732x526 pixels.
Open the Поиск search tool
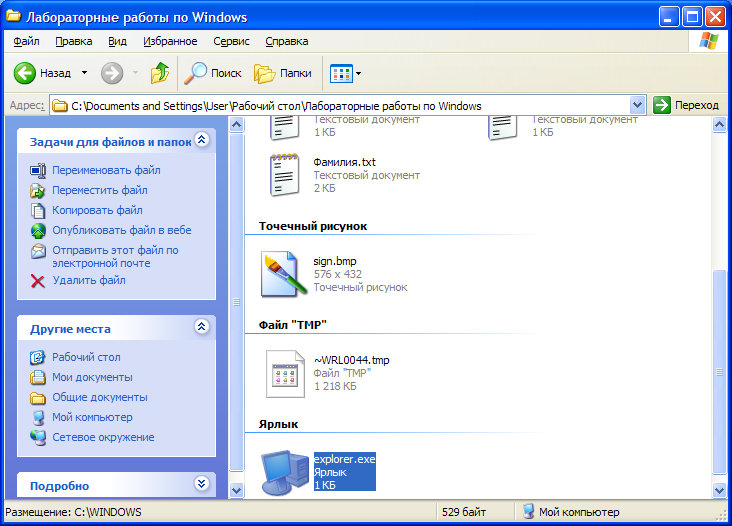click(213, 73)
